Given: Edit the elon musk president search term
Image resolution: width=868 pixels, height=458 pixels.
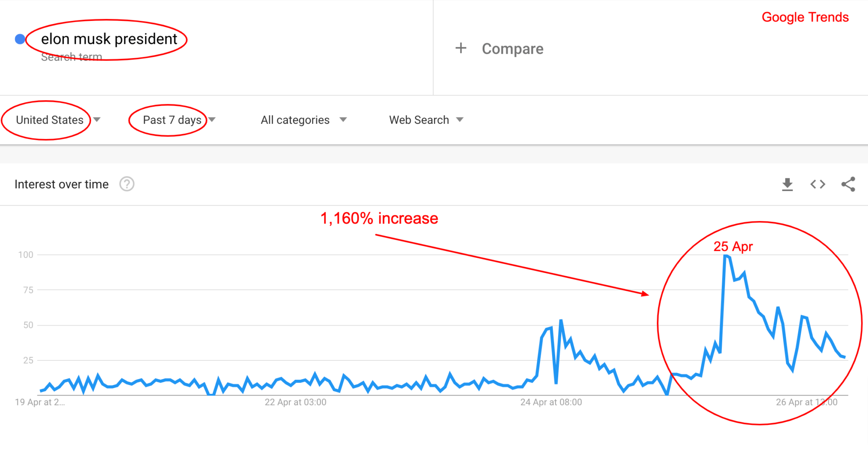Looking at the screenshot, I should [x=109, y=39].
